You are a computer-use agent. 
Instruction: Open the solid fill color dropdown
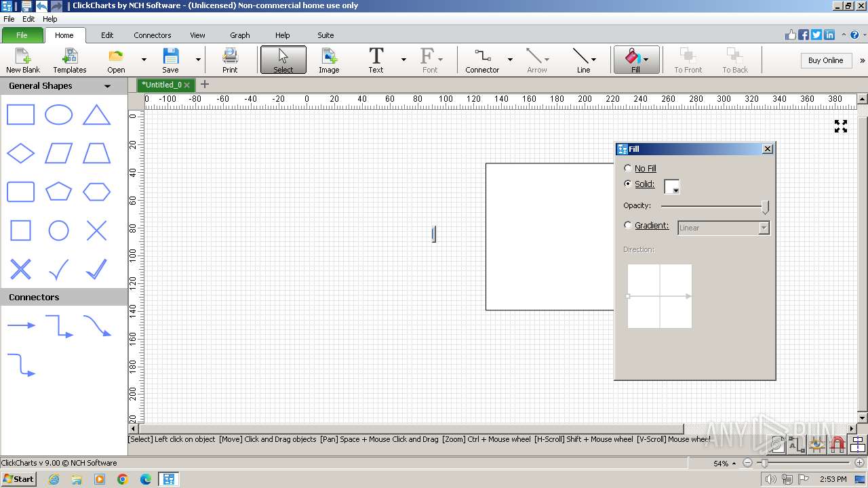coord(672,186)
